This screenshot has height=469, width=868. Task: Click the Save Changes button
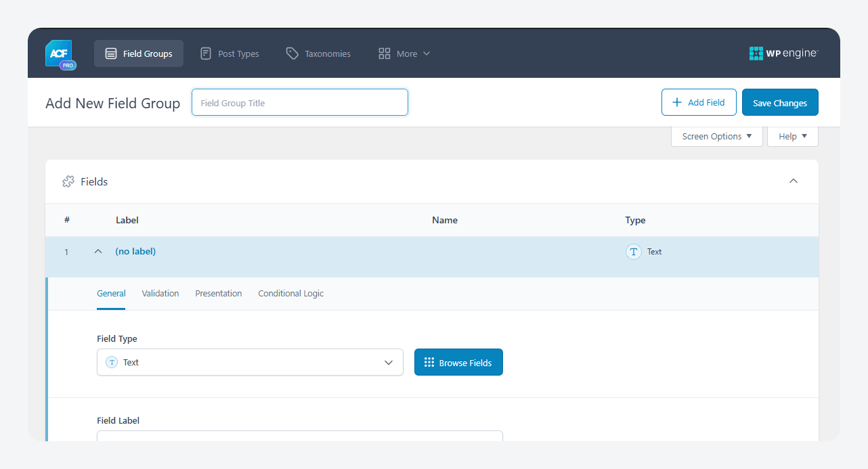click(x=780, y=102)
